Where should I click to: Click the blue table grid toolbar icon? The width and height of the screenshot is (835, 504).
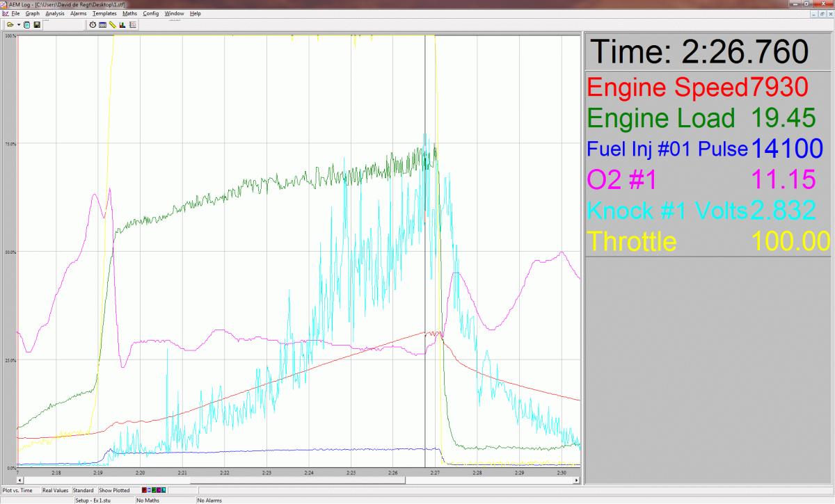point(102,25)
